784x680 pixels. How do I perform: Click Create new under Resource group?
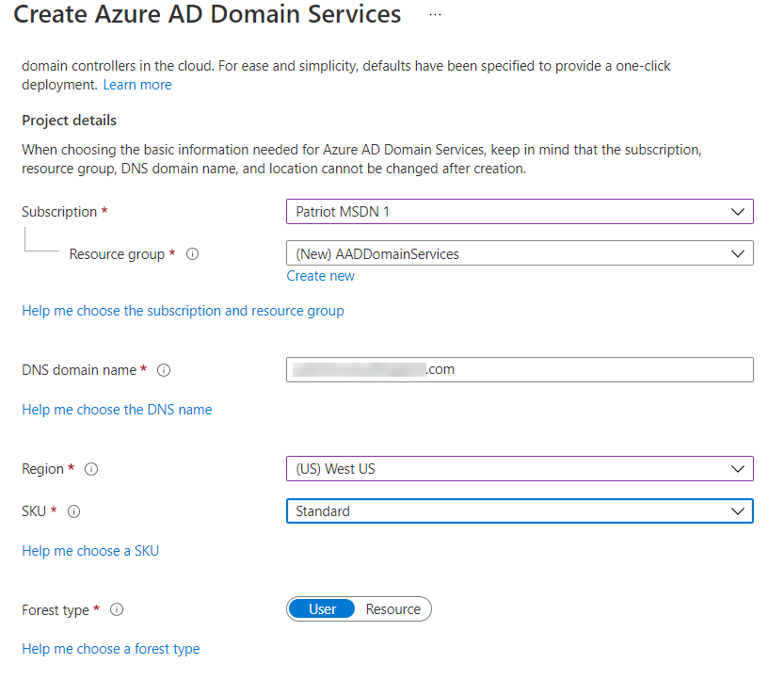[x=320, y=276]
